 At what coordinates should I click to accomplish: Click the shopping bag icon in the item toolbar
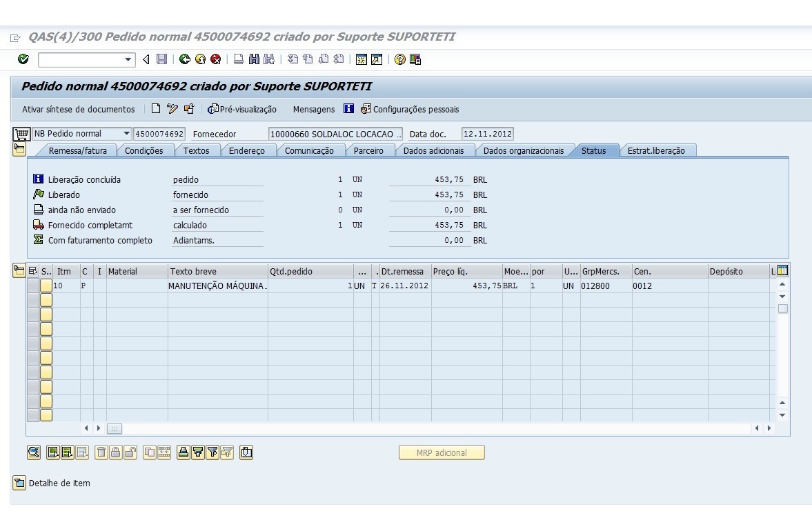[x=246, y=452]
